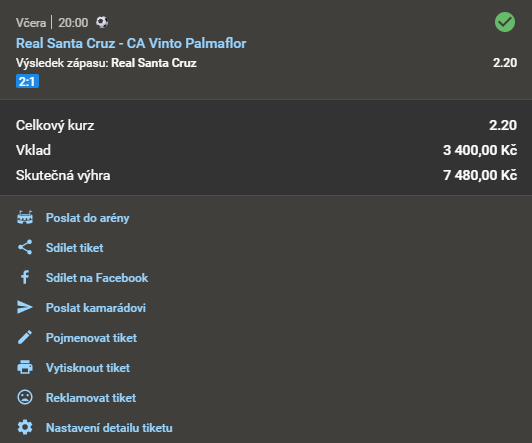Choose Sdílet tiket menu entry
Image resolution: width=532 pixels, height=443 pixels.
click(x=75, y=248)
